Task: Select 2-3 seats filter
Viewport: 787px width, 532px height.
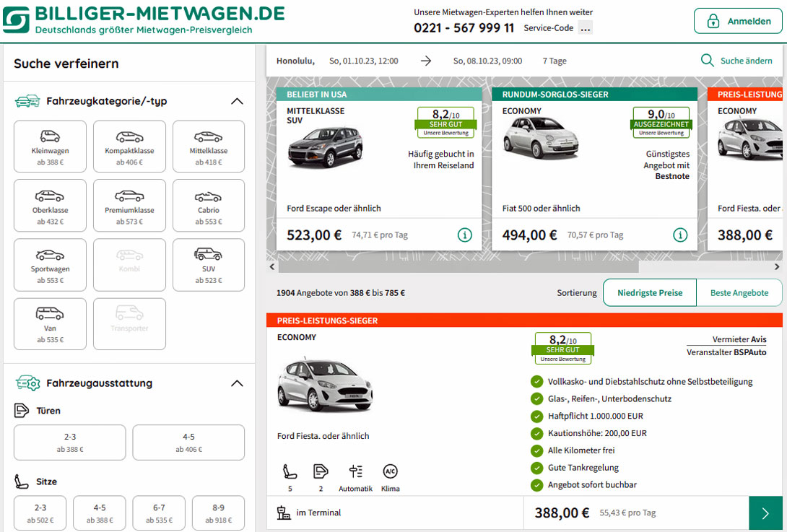Action: (x=40, y=513)
